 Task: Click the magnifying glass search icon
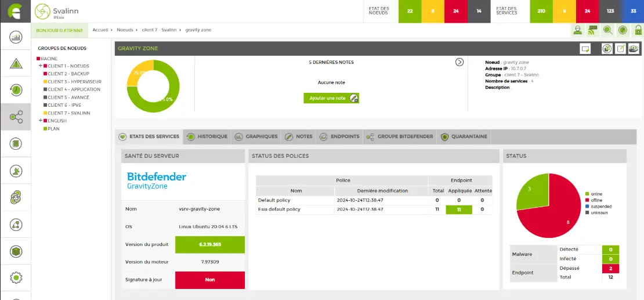608,30
